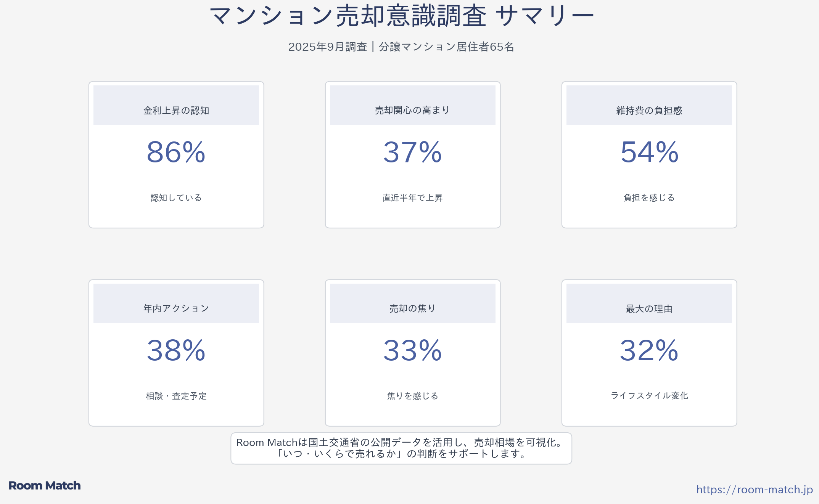Image resolution: width=819 pixels, height=504 pixels.
Task: Click the Room Match description text box
Action: tap(401, 448)
